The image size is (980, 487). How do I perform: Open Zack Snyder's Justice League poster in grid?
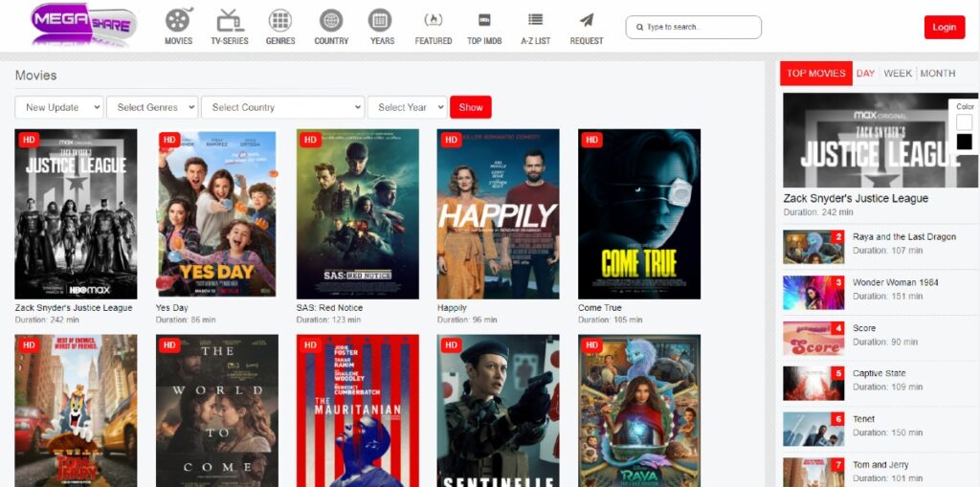(77, 213)
